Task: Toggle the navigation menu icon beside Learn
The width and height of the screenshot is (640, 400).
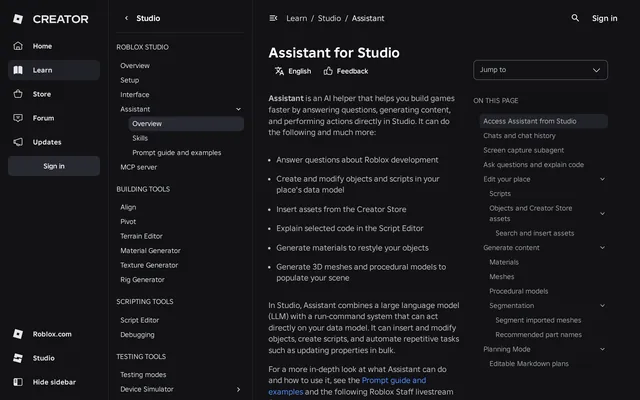Action: point(273,18)
